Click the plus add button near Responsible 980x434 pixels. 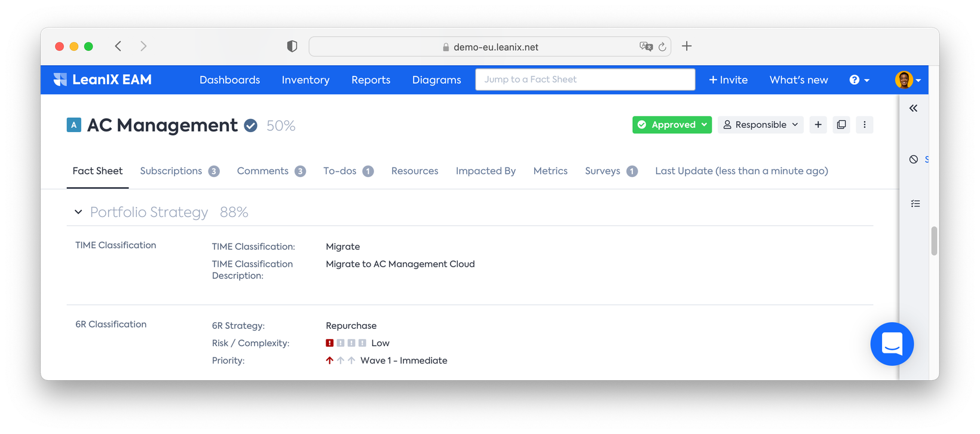coord(818,124)
